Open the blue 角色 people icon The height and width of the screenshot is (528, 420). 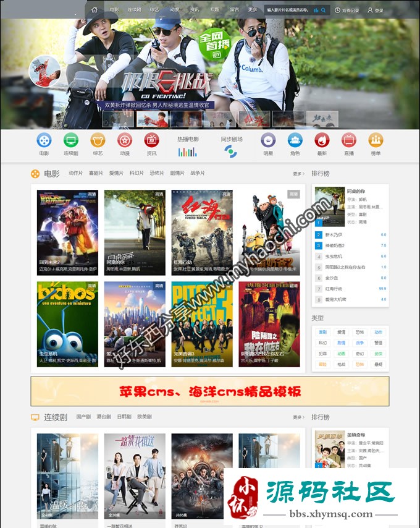point(295,140)
